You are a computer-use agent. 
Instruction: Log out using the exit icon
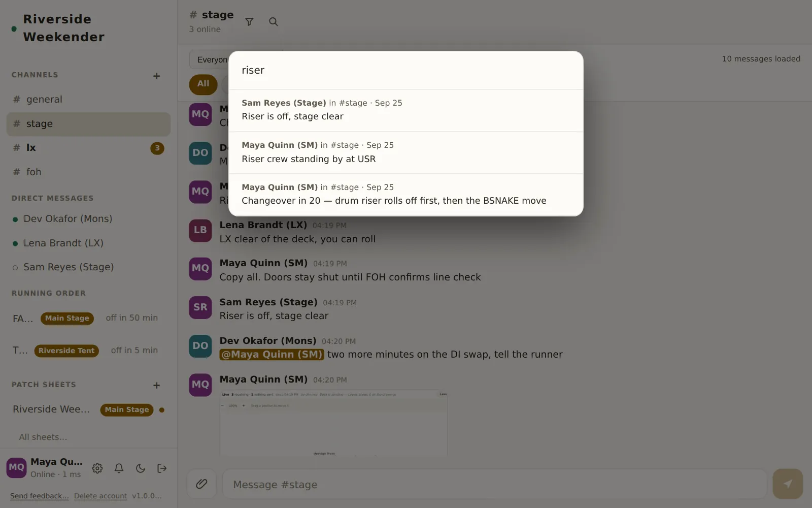(x=162, y=468)
